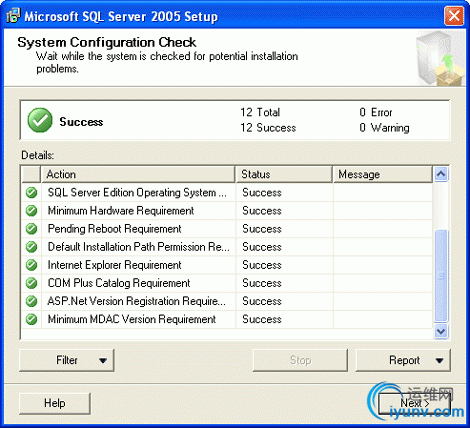Open the Filter dropdown button

[x=67, y=360]
